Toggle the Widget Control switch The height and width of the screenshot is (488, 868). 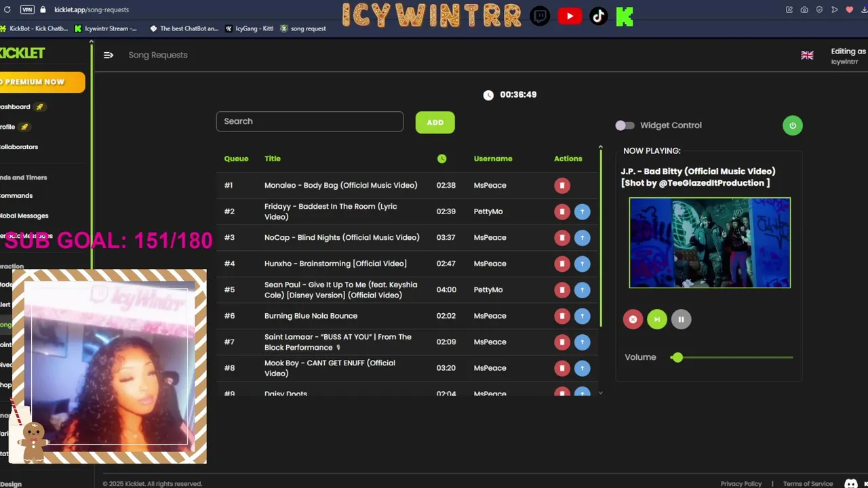(x=625, y=125)
